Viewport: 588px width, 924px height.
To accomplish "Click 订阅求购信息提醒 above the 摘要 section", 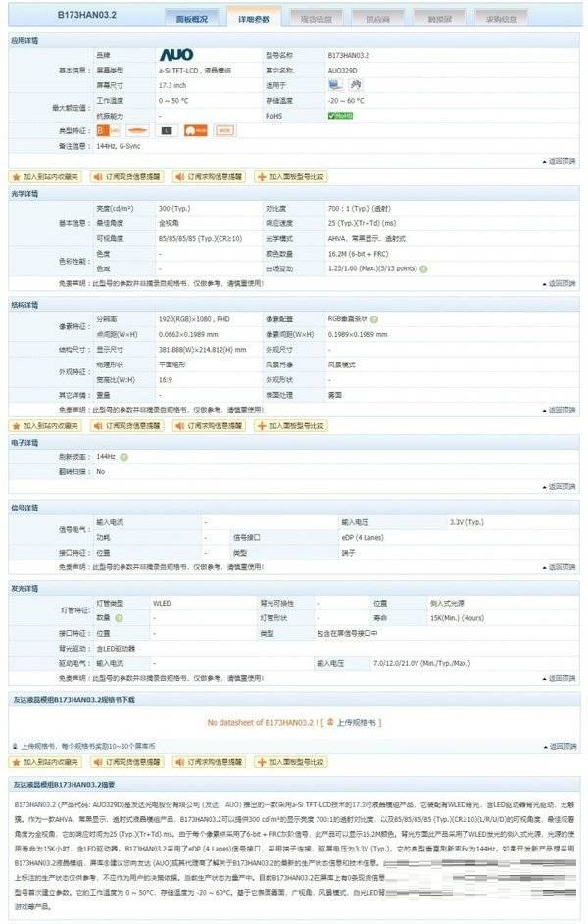I will [209, 762].
